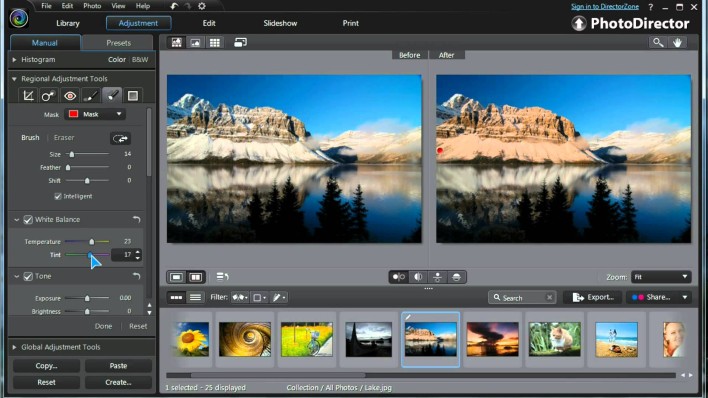Switch to viewer only mode icon
708x398 pixels.
click(x=196, y=42)
